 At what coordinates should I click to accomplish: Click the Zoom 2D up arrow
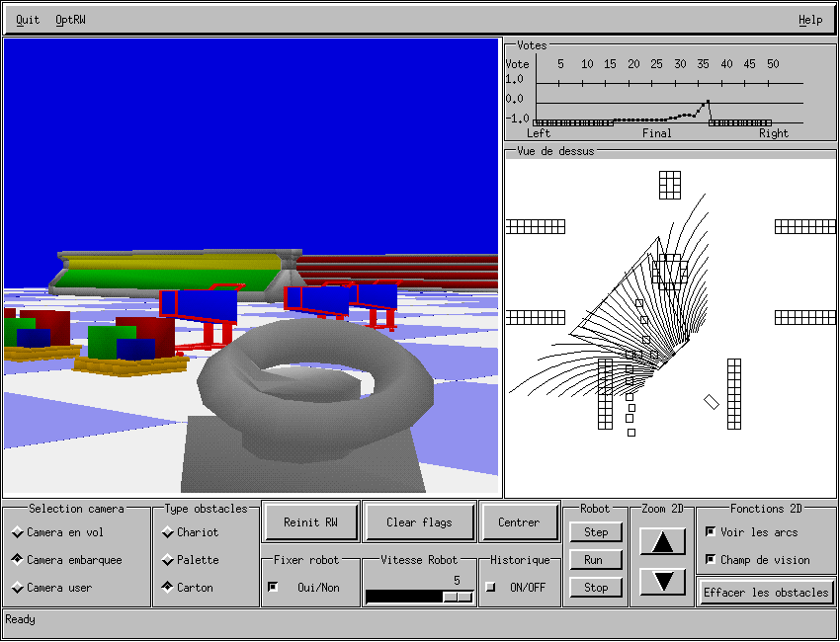coord(663,541)
